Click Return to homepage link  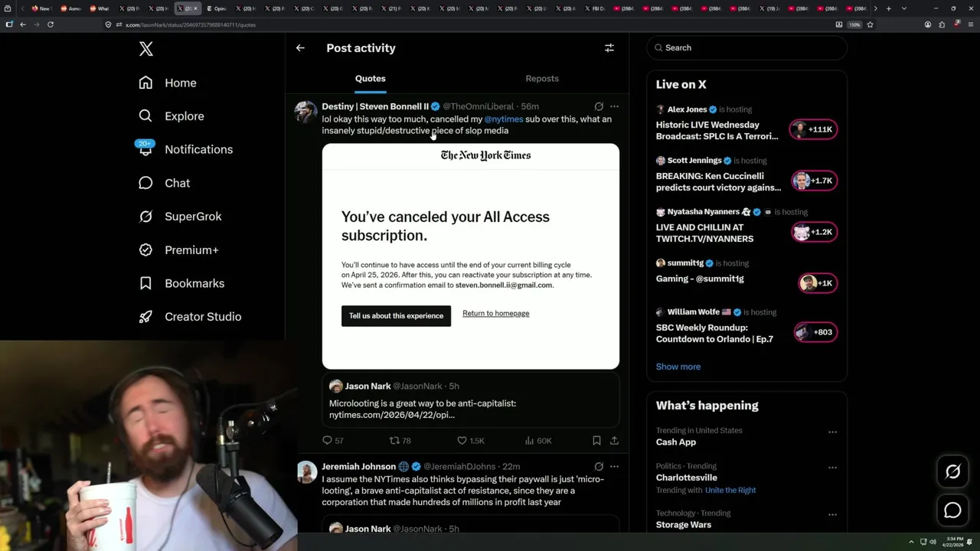tap(495, 313)
